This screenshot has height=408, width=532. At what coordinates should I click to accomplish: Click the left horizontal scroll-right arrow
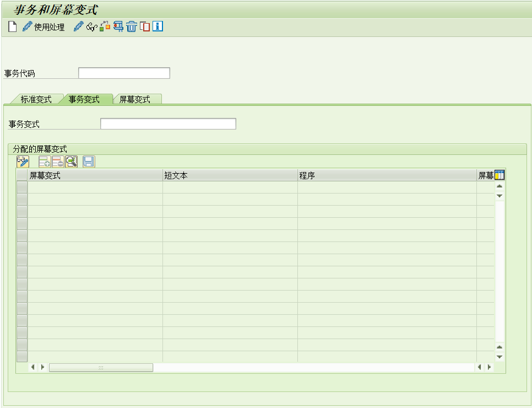pyautogui.click(x=43, y=367)
